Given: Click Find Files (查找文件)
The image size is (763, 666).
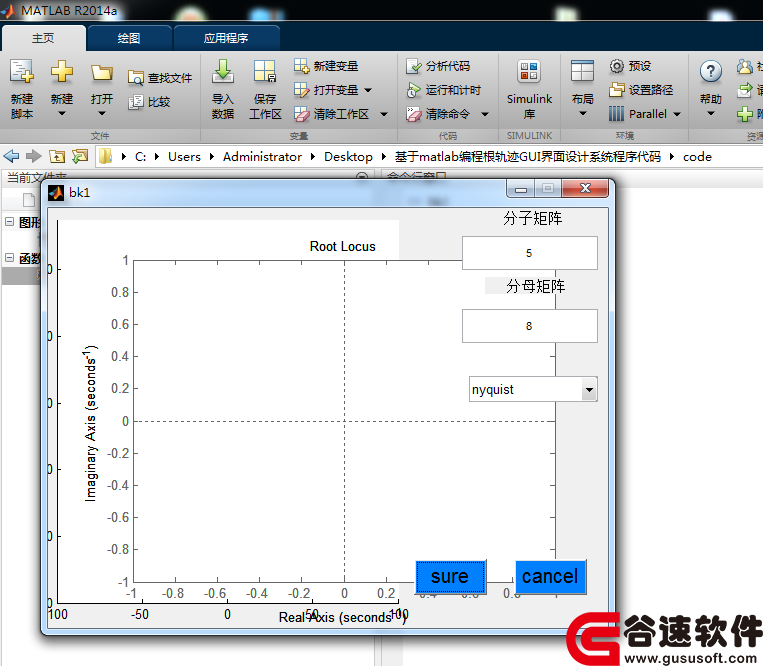Looking at the screenshot, I should [160, 78].
